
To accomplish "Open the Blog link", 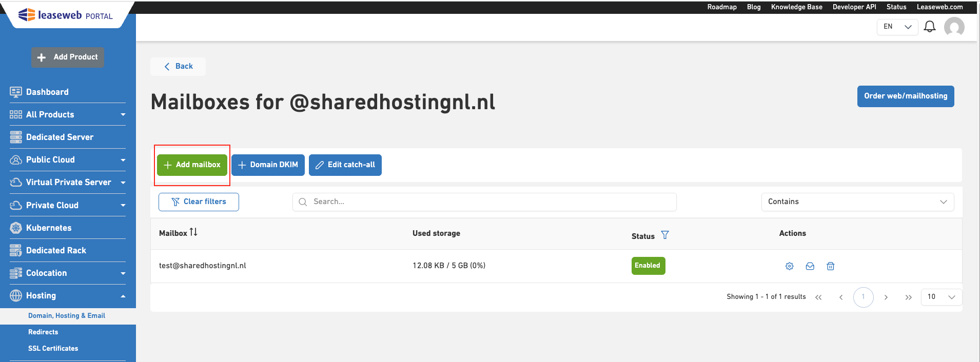I will coord(754,7).
